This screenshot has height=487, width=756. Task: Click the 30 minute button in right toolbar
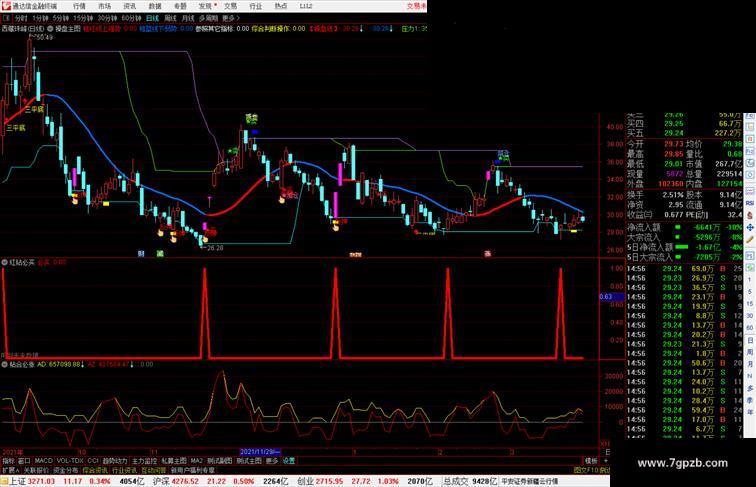(750, 315)
